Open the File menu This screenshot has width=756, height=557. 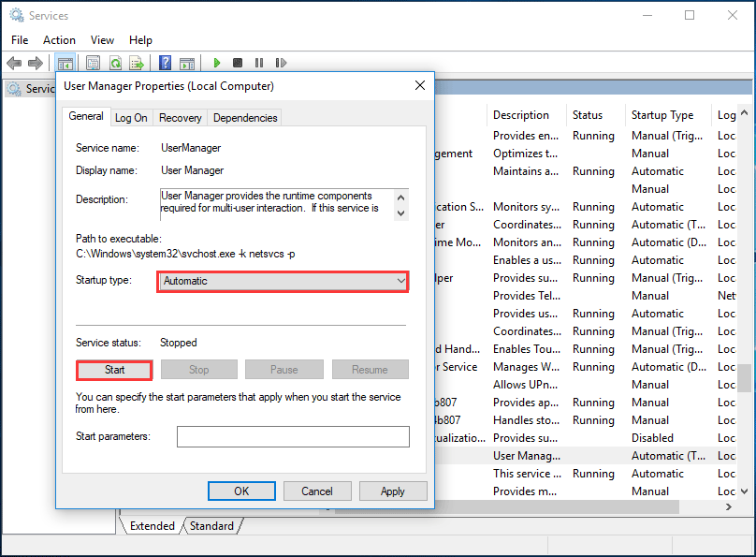tap(20, 40)
